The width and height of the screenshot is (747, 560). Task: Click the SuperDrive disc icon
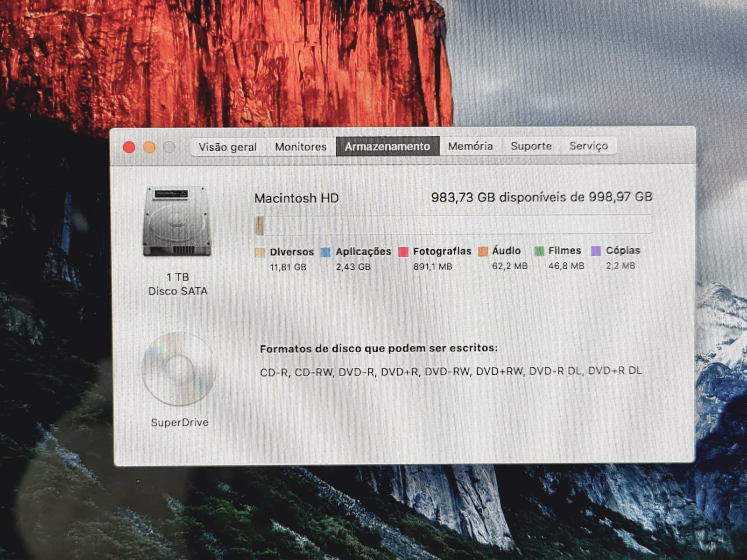pyautogui.click(x=179, y=369)
